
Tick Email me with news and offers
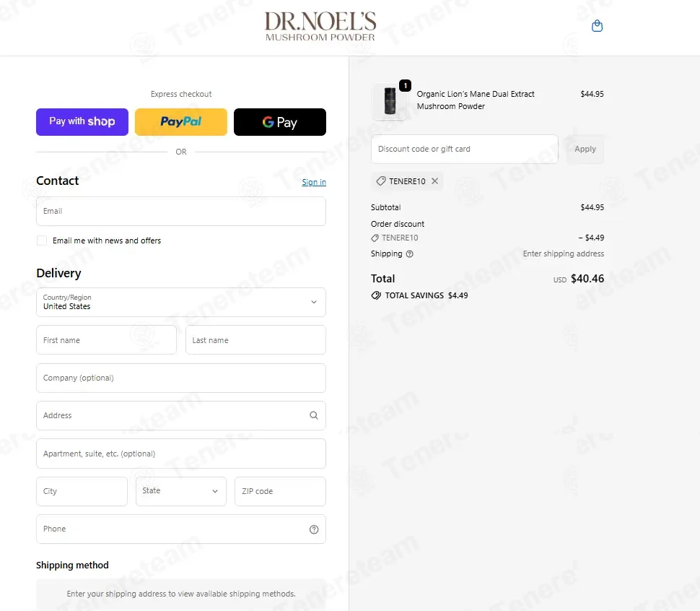coord(42,240)
